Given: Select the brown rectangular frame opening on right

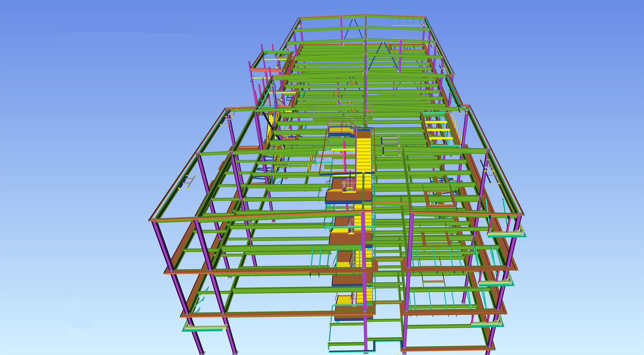Looking at the screenshot, I should [x=440, y=199].
